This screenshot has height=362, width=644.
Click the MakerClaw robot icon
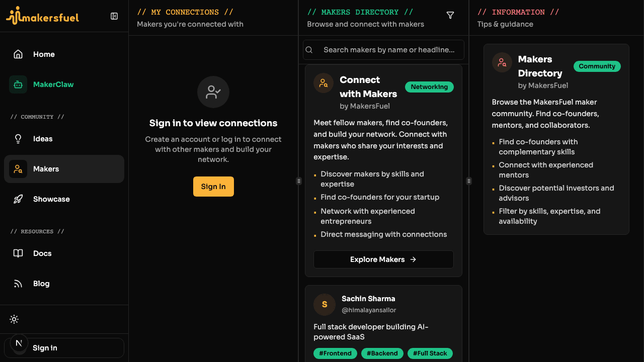(18, 84)
